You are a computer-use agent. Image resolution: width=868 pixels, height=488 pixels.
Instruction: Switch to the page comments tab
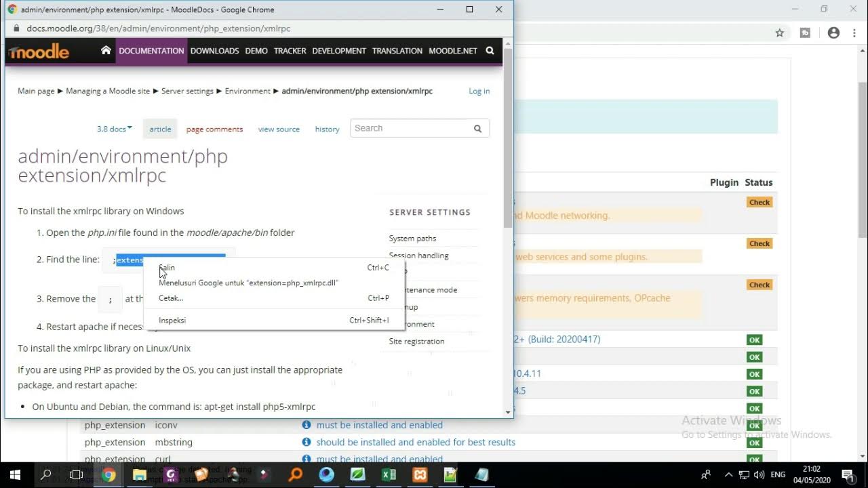[214, 129]
